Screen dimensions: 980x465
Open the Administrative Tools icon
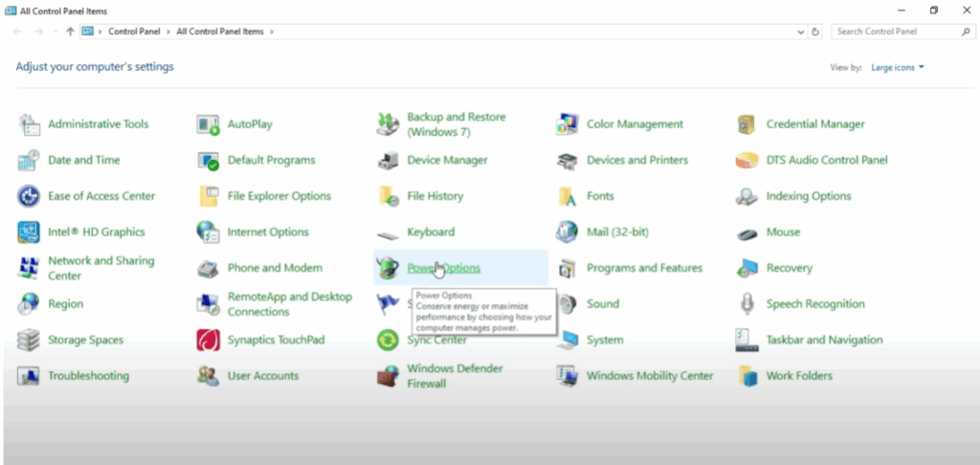pos(29,124)
